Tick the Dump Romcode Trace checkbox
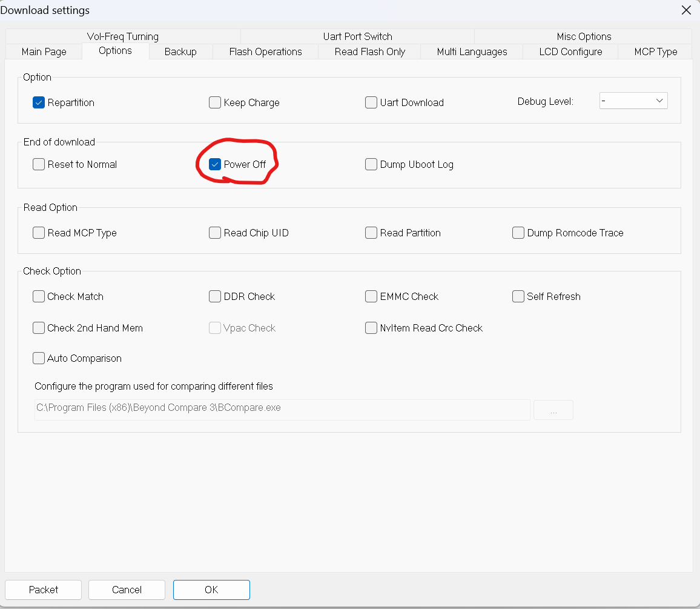 518,233
